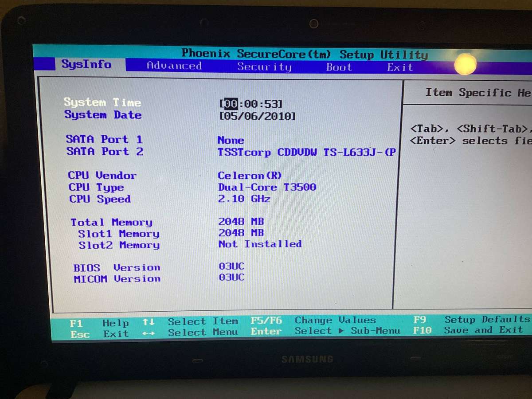Image resolution: width=532 pixels, height=399 pixels.
Task: Click the up-down arrows Select Item hint
Action: click(191, 322)
